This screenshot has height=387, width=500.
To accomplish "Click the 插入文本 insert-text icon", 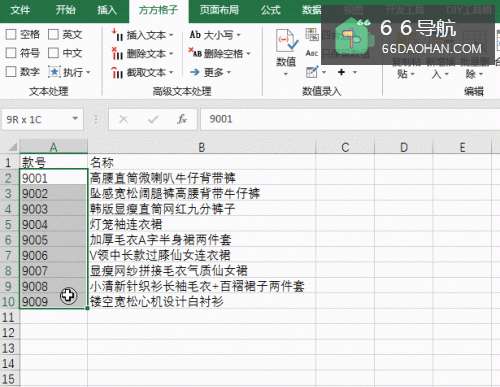I will (117, 35).
